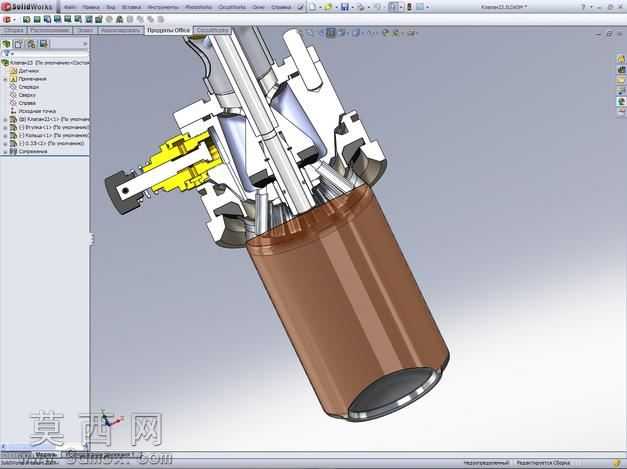The width and height of the screenshot is (627, 469).
Task: Open the Вставка menu
Action: 131,7
